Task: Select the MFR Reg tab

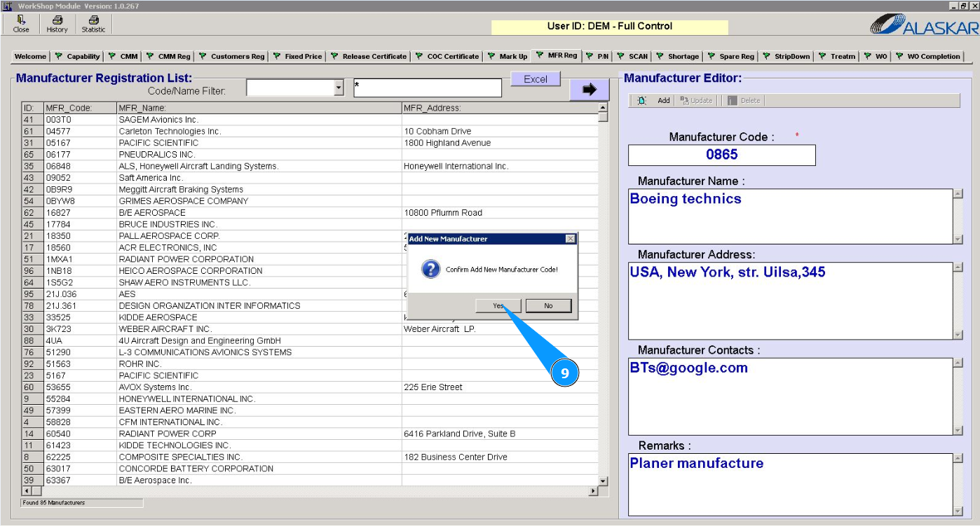Action: (557, 55)
